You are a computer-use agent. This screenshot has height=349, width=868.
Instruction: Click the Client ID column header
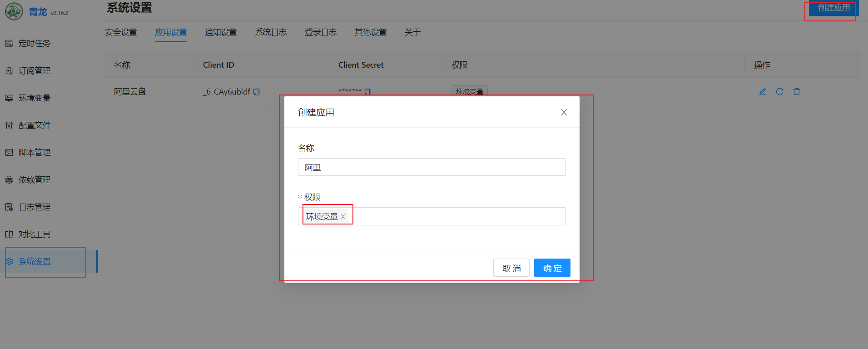pyautogui.click(x=218, y=65)
